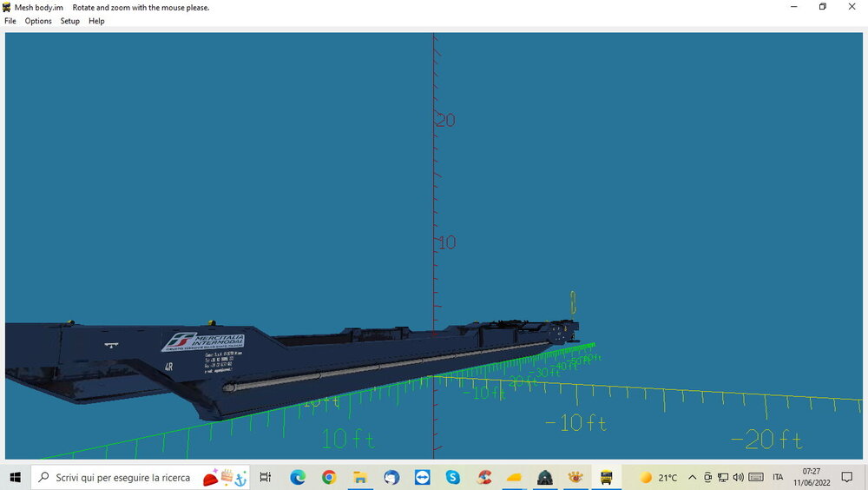Launch Google Chrome from the taskbar
Screen dimensions: 868x490
(x=329, y=477)
